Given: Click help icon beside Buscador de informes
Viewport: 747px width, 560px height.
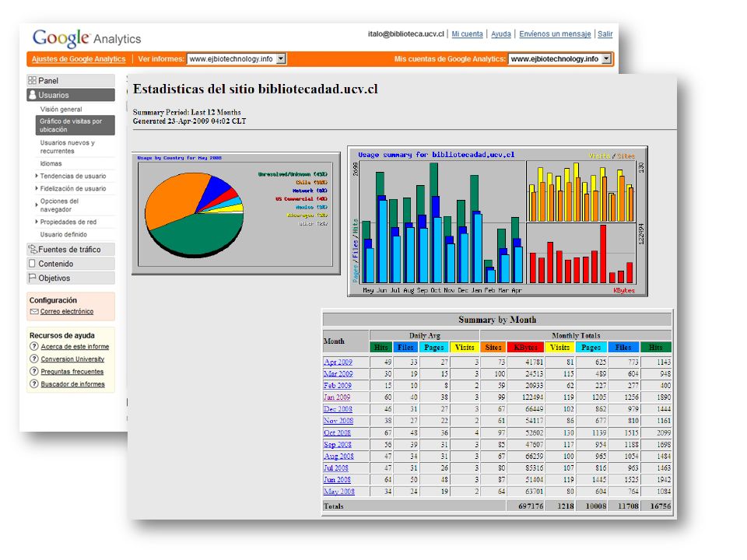Looking at the screenshot, I should click(33, 383).
